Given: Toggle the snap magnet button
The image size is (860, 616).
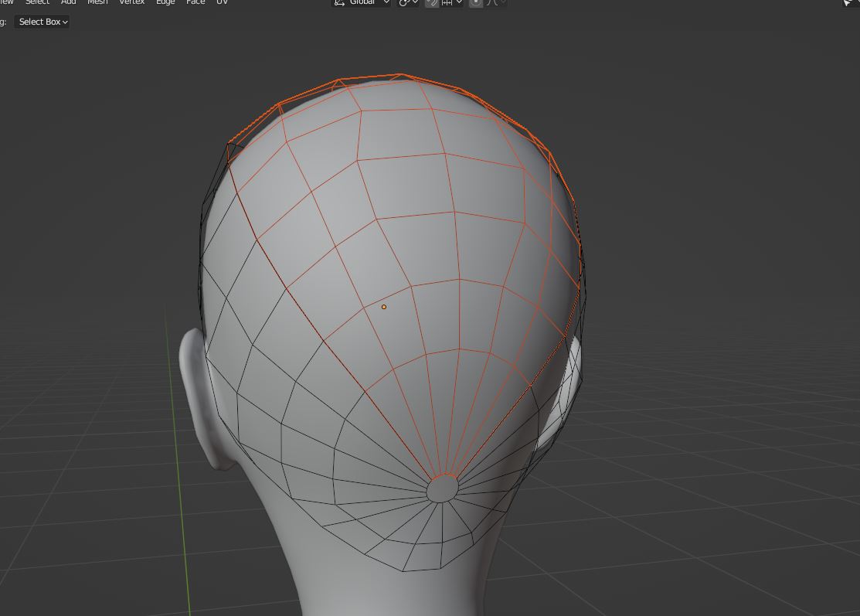Looking at the screenshot, I should (433, 2).
